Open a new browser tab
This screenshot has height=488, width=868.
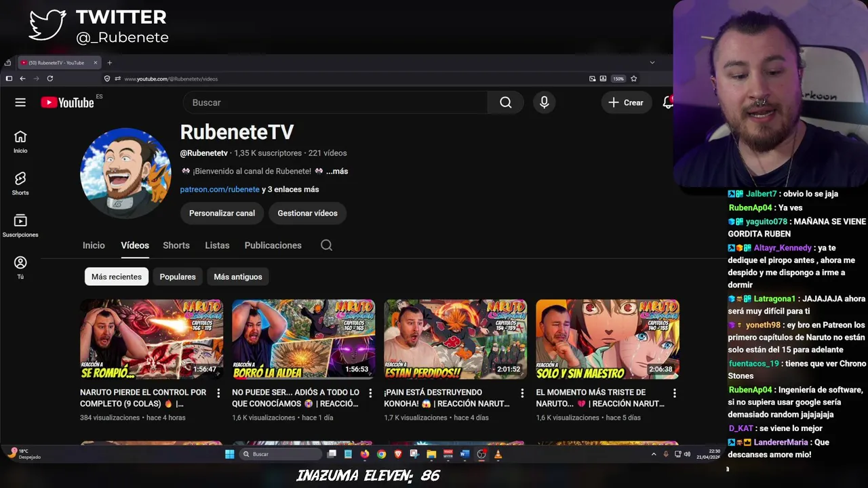pos(109,62)
